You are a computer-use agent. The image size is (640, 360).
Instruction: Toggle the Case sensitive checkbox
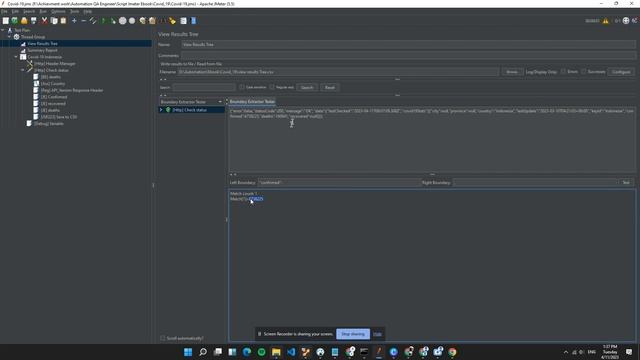tap(242, 87)
